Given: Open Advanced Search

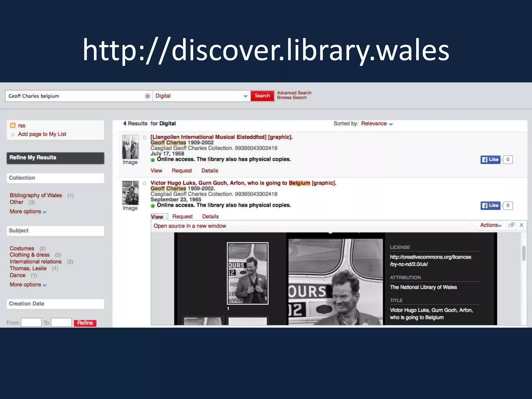Looking at the screenshot, I should [294, 93].
